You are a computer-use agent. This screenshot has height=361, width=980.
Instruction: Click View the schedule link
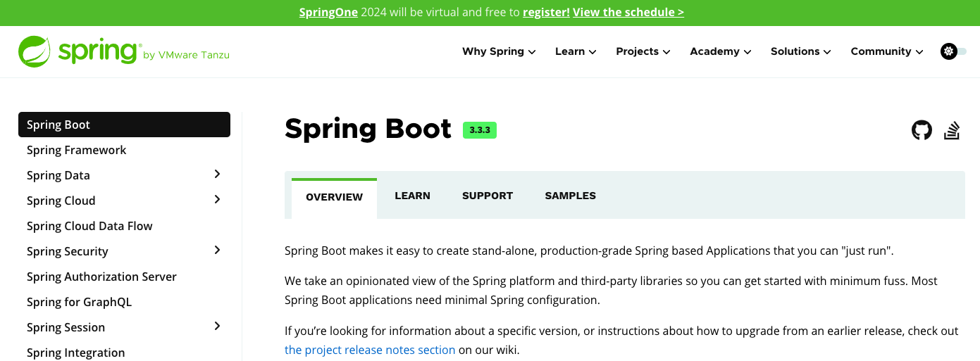click(x=628, y=13)
